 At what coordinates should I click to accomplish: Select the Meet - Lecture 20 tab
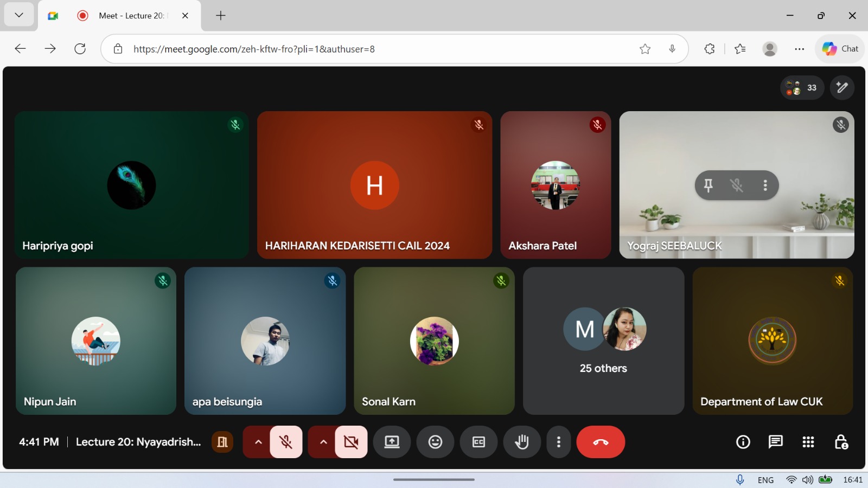coord(130,16)
